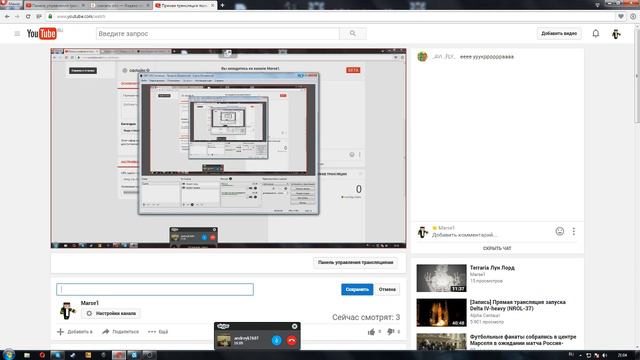Click the chat commenter's avatar
Screen dimensions: 640x360
pyautogui.click(x=422, y=56)
